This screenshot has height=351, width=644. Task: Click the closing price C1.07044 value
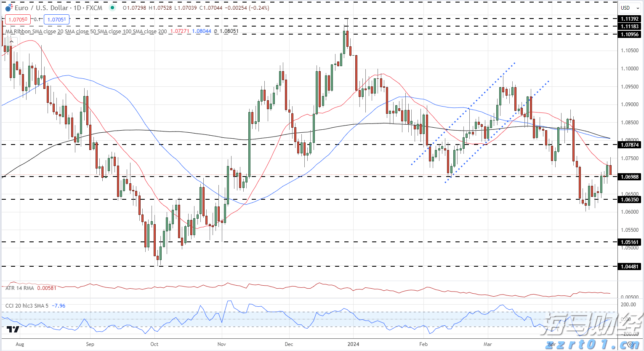(211, 8)
